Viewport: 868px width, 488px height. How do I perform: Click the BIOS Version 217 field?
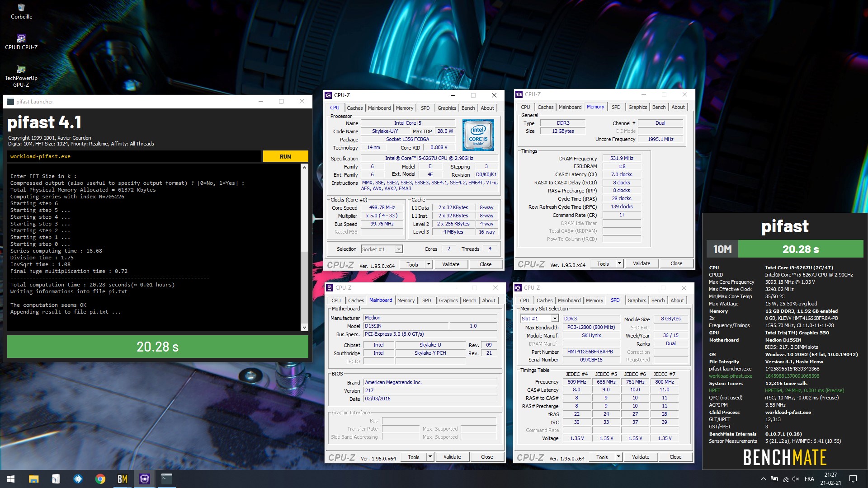pos(430,390)
